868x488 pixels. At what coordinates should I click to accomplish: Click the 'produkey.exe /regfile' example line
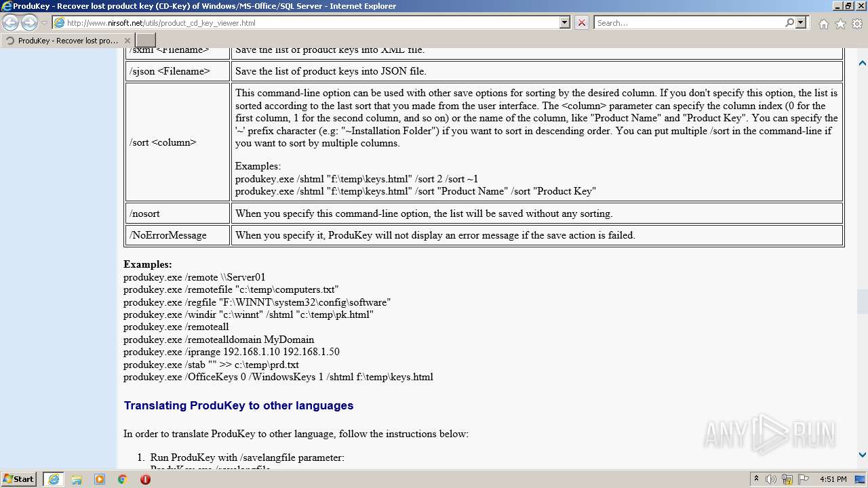[x=257, y=302]
